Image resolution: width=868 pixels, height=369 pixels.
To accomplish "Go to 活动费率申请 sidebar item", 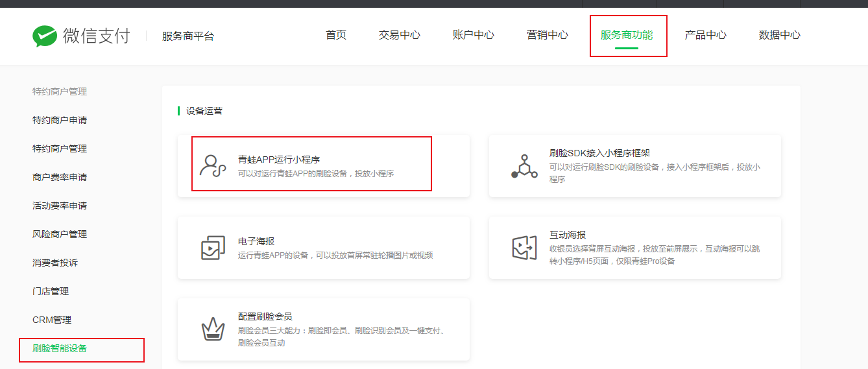I will coord(60,206).
